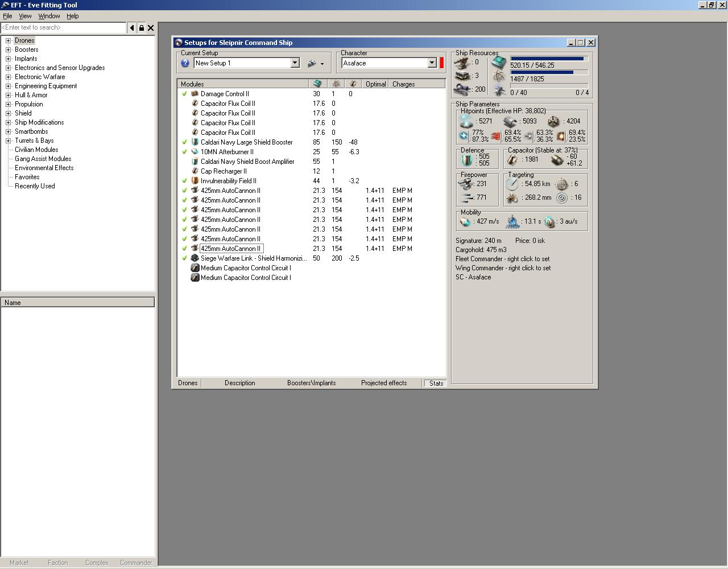The image size is (728, 569).
Task: Open the File menu
Action: 7,16
